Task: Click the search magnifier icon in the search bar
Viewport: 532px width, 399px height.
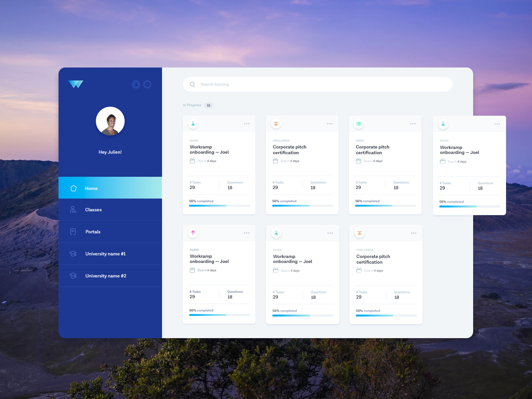Action: [x=192, y=84]
